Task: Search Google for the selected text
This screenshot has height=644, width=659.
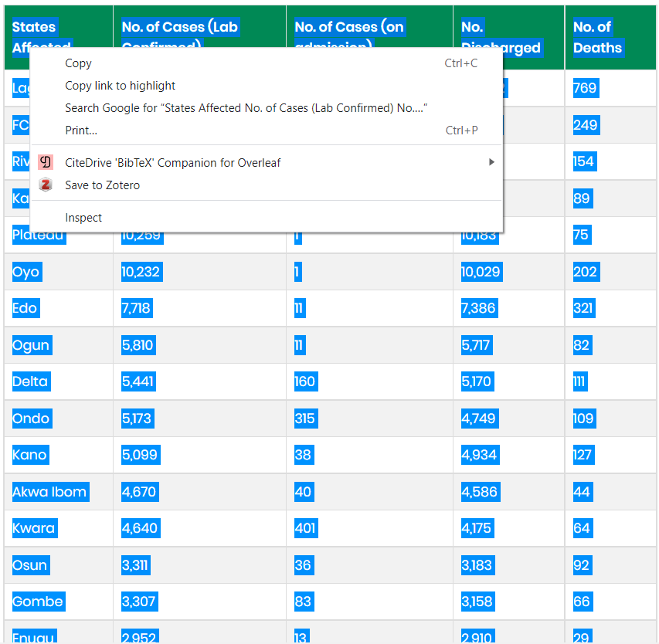Action: [x=246, y=108]
